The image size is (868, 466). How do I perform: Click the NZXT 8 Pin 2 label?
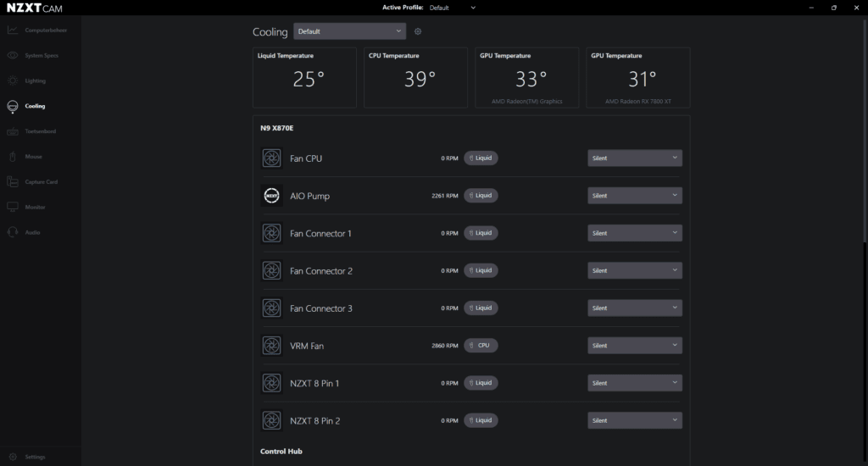coord(315,421)
